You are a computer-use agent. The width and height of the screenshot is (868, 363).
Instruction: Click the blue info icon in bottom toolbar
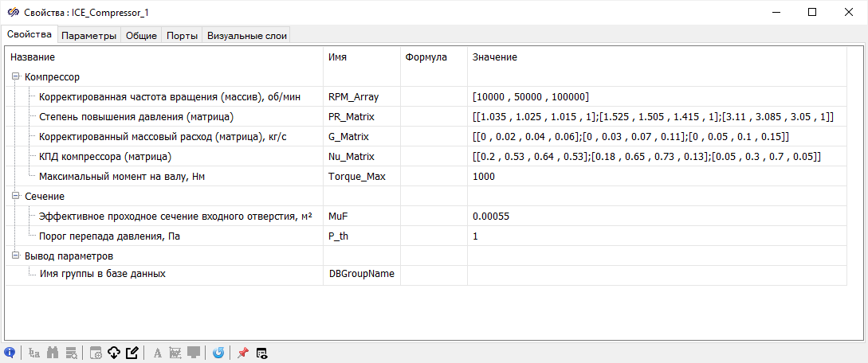pos(10,353)
